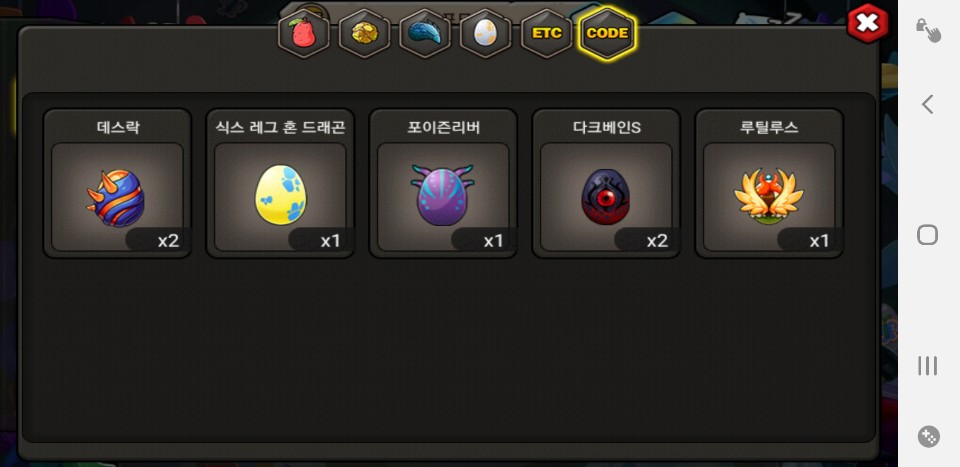Select the 다크베인S red-eye egg
This screenshot has width=960, height=467.
(x=606, y=197)
